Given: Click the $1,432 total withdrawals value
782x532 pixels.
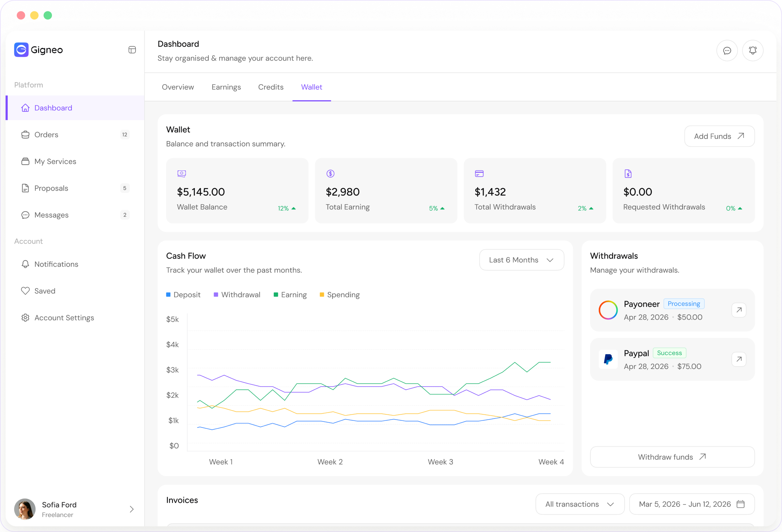Looking at the screenshot, I should click(490, 192).
